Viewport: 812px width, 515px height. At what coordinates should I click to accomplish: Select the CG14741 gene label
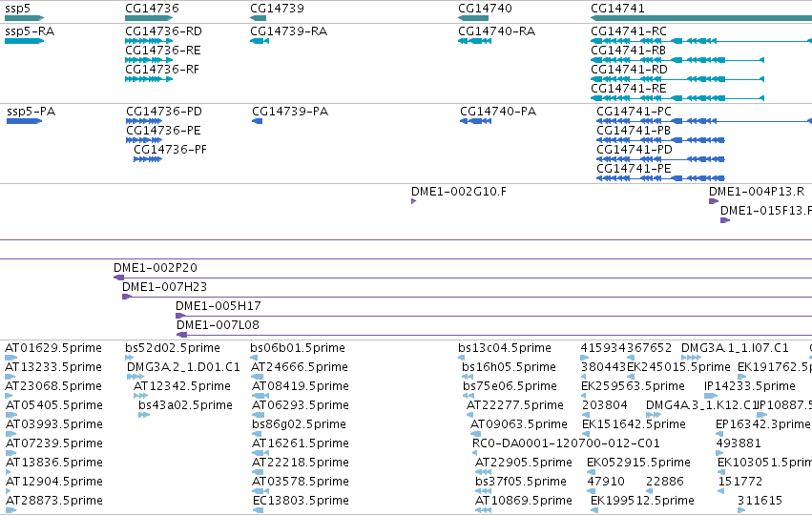click(617, 9)
